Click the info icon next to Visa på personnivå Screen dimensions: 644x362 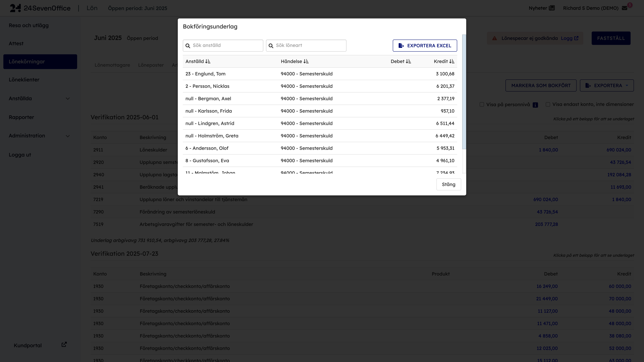535,105
